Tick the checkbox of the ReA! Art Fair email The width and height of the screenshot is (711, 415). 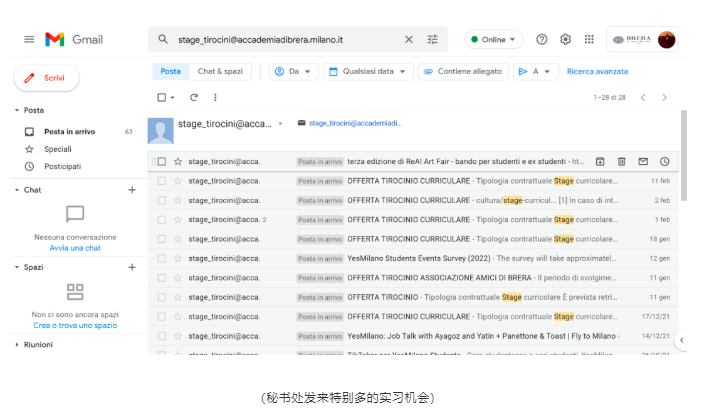[x=162, y=161]
